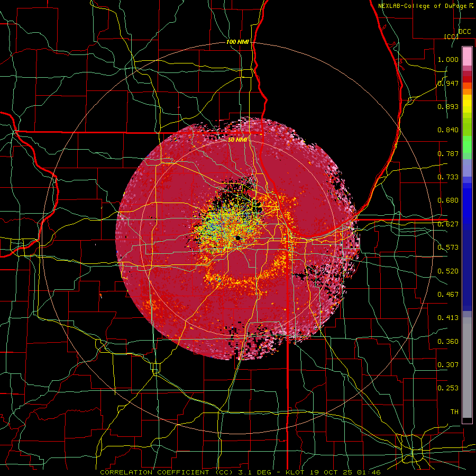Select the 0.520 legend value
476x476 pixels.
pos(448,271)
